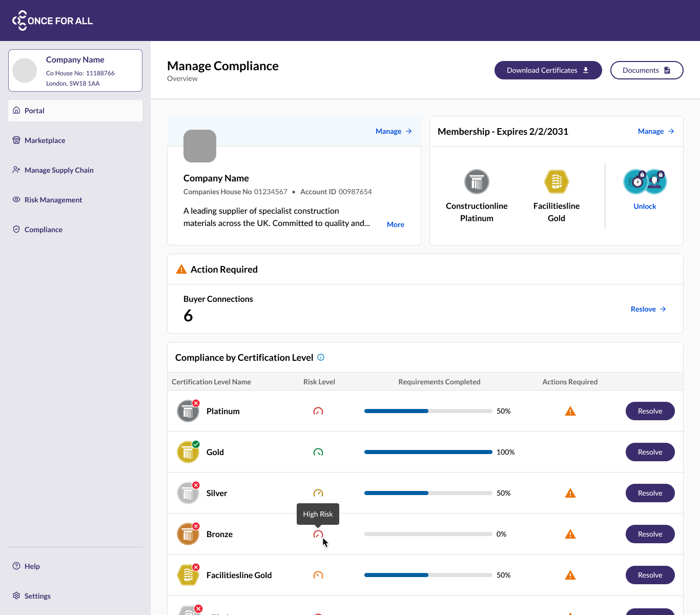Viewport: 700px width, 615px height.
Task: Click the Silver certification badge icon
Action: 188,493
